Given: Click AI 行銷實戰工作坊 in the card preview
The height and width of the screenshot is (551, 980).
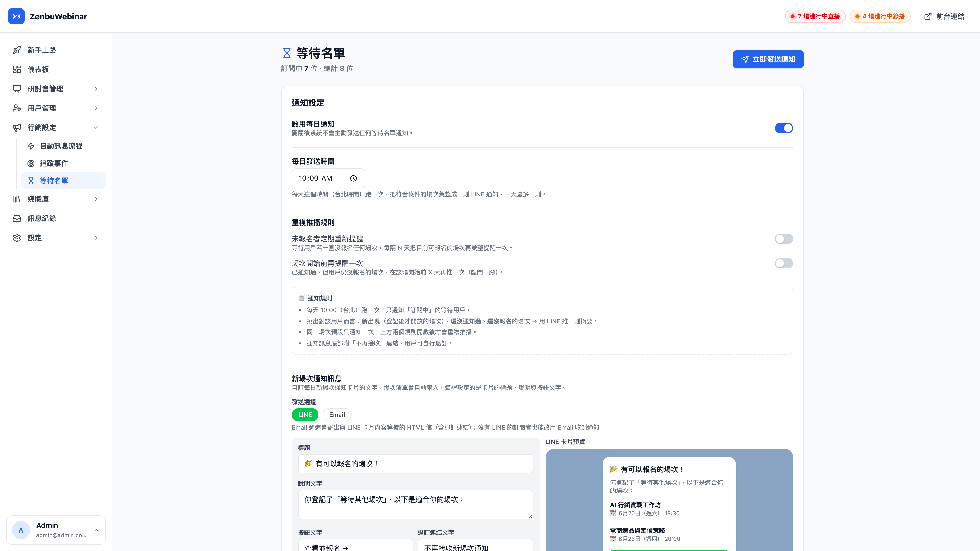Looking at the screenshot, I should (x=635, y=505).
